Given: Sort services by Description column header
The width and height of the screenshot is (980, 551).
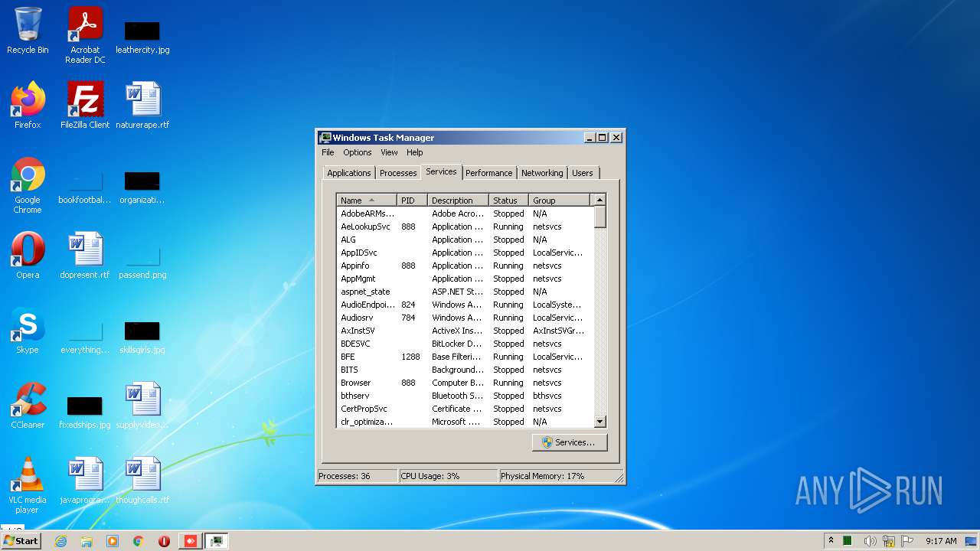Looking at the screenshot, I should 458,201.
